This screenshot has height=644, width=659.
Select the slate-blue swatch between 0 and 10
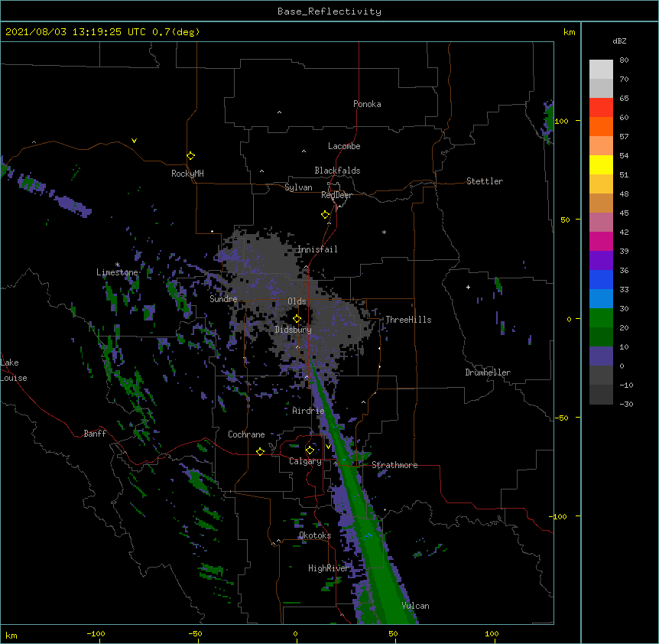coord(601,356)
